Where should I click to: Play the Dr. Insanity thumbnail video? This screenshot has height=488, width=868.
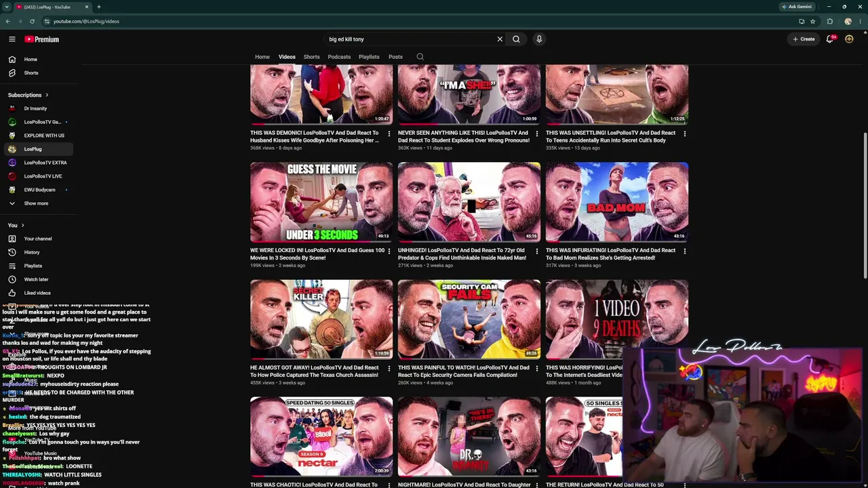point(469,436)
